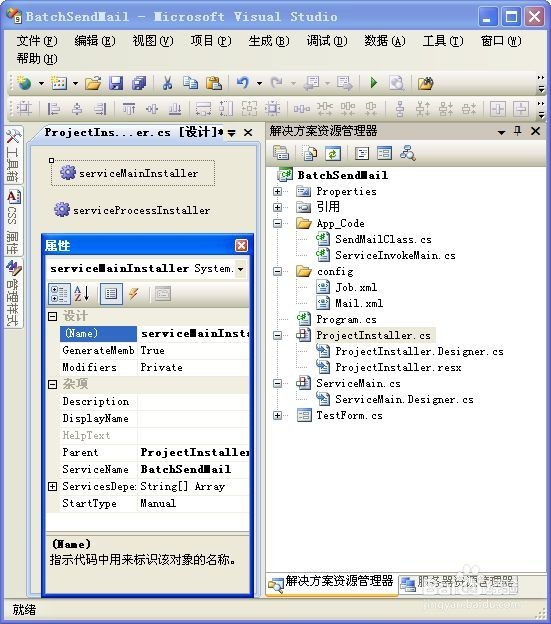Select ProjectInstaller.Designer.cs file
The height and width of the screenshot is (624, 551).
[419, 351]
